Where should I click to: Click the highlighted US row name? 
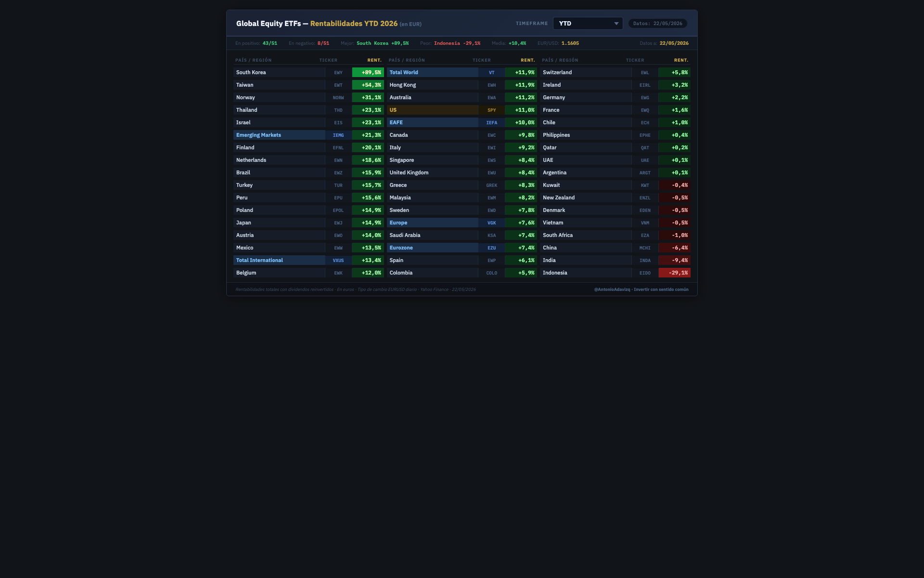click(432, 110)
